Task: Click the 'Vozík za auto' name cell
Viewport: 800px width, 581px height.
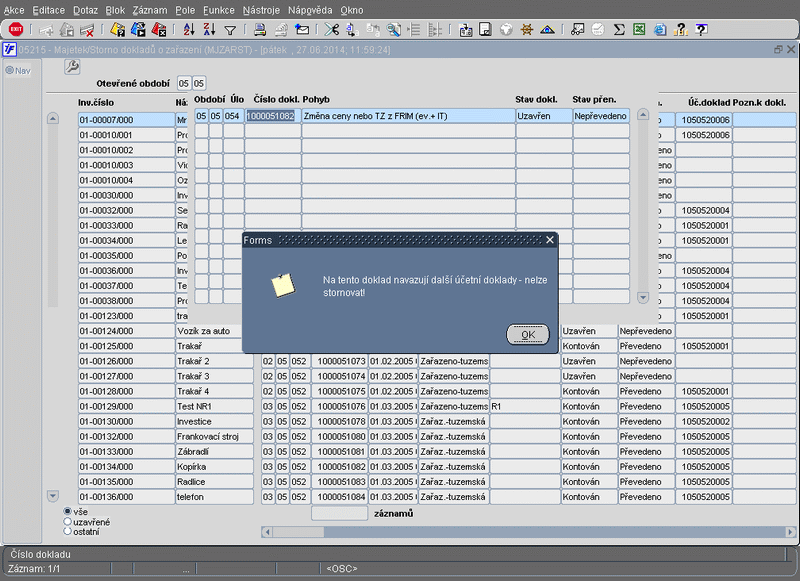Action: coord(214,331)
